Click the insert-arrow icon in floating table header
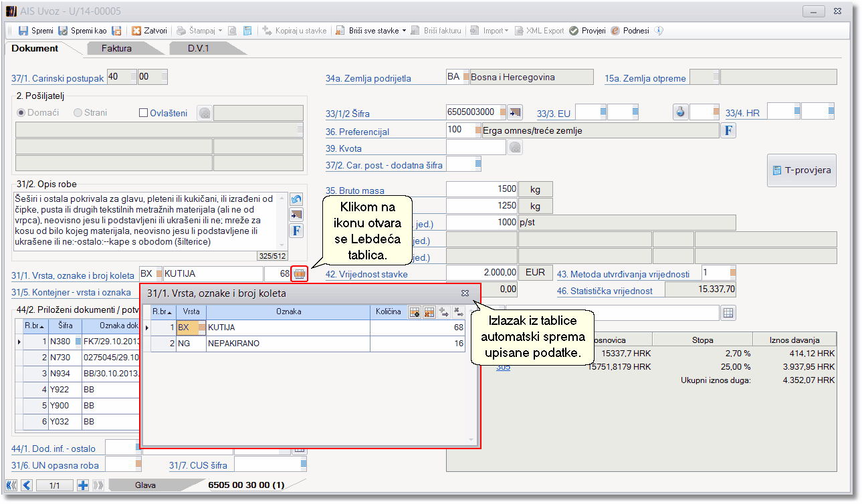The image size is (862, 504). click(x=444, y=311)
